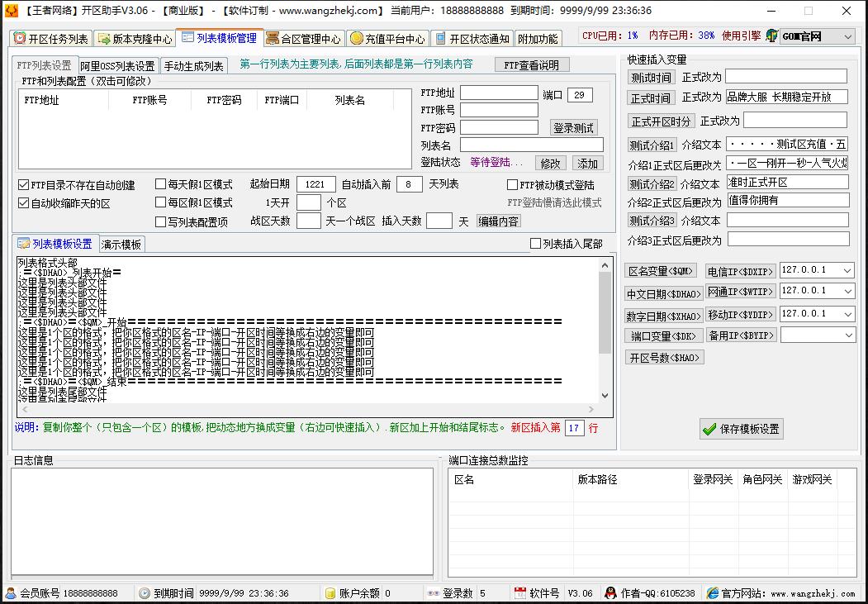Click the application logo in the title bar

click(12, 11)
